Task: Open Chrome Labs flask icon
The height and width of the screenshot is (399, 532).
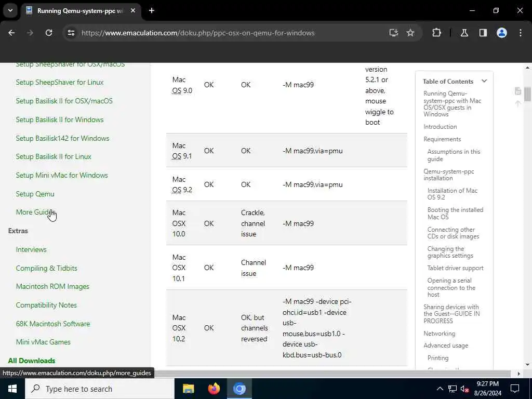Action: click(464, 33)
